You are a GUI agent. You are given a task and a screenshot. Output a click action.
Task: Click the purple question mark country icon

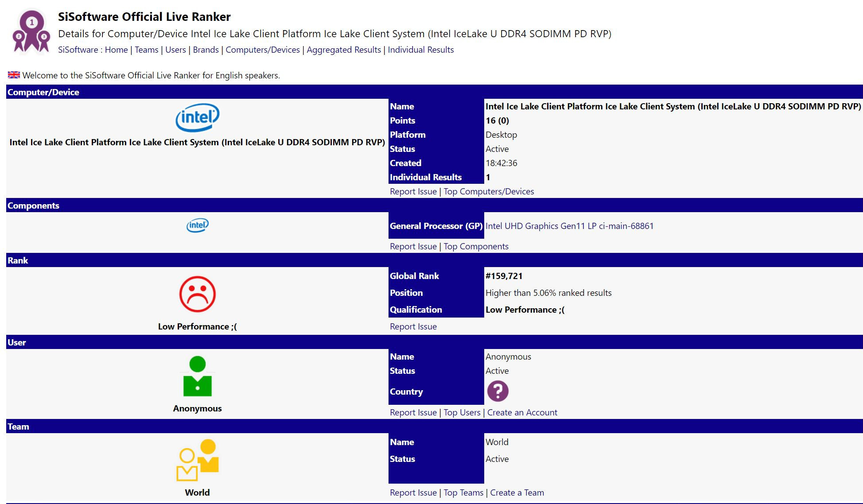point(498,391)
